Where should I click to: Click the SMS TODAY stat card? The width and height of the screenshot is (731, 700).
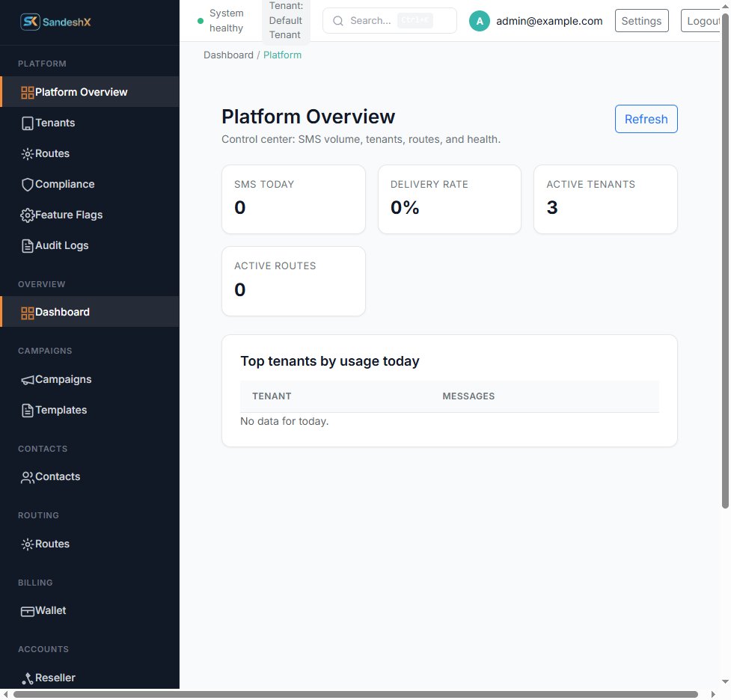[294, 200]
